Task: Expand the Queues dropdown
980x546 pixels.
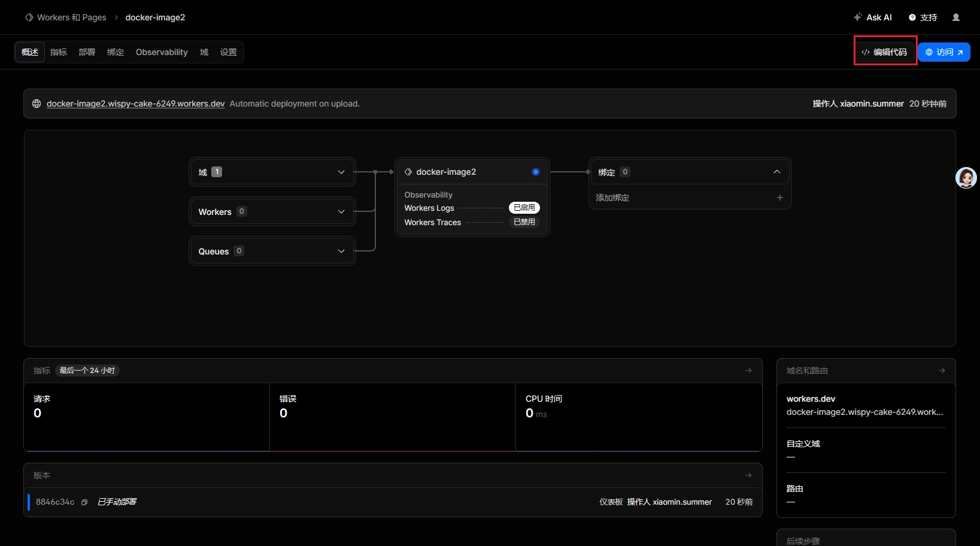Action: (x=341, y=251)
